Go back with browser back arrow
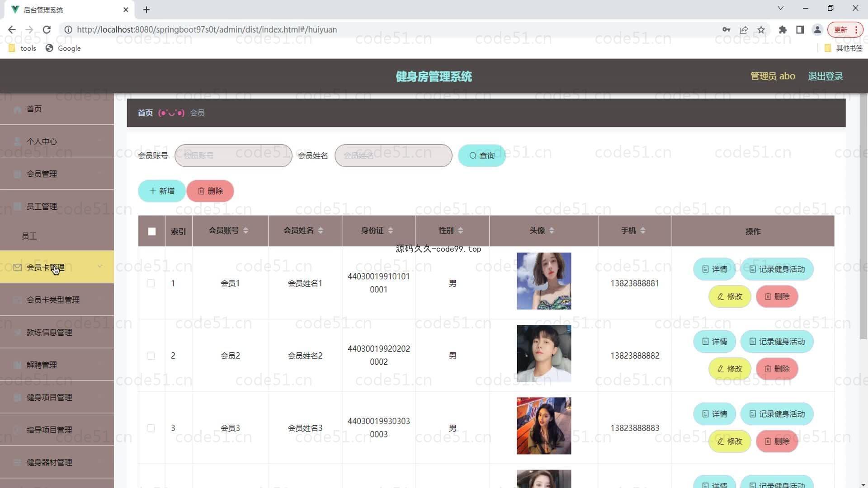Screen dimensions: 868x488 tap(12, 30)
